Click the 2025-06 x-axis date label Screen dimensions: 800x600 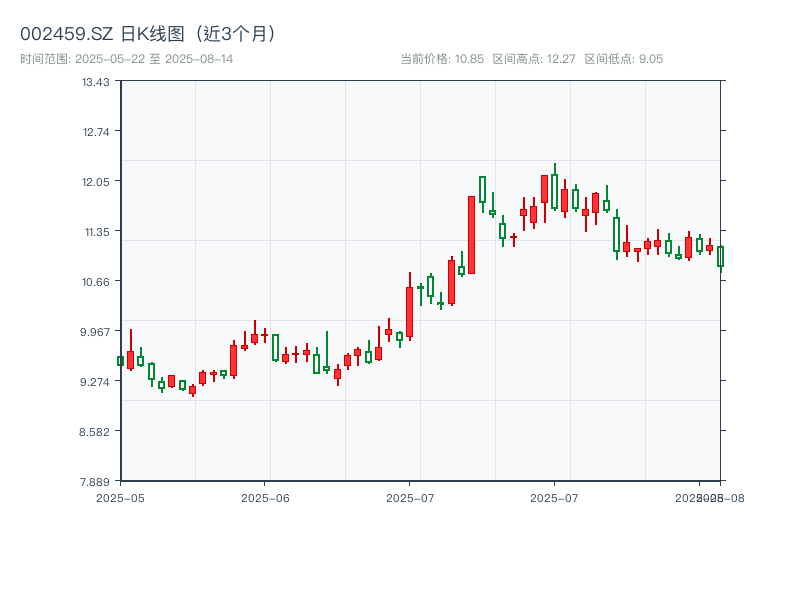click(x=265, y=497)
